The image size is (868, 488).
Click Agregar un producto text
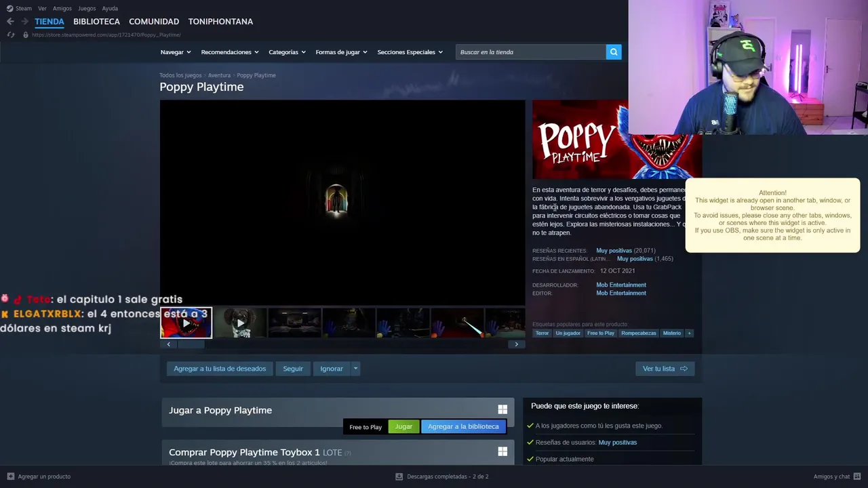[x=44, y=476]
